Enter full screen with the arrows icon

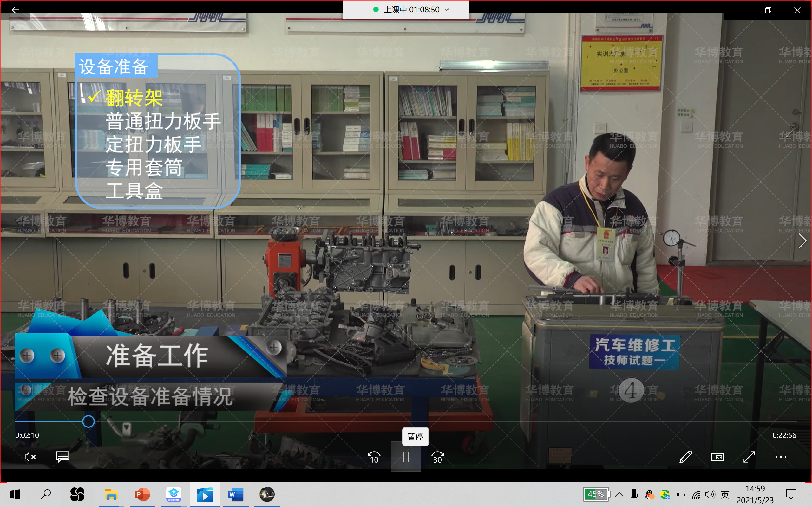pyautogui.click(x=749, y=457)
